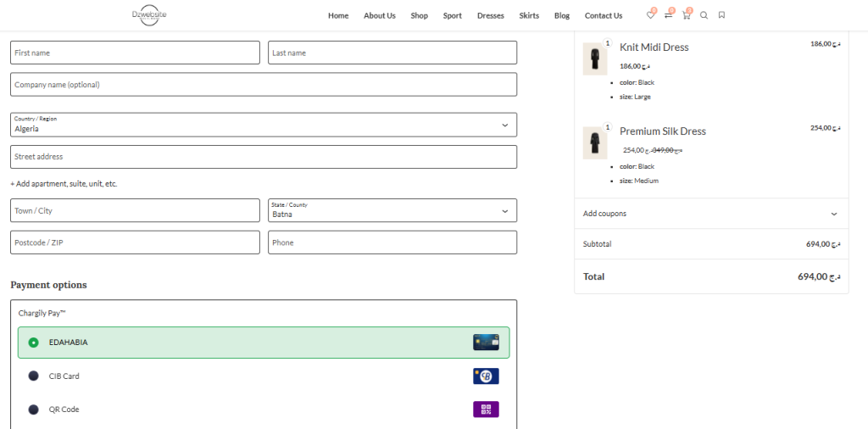The height and width of the screenshot is (429, 868).
Task: Open the Contact Us menu item
Action: (x=603, y=15)
